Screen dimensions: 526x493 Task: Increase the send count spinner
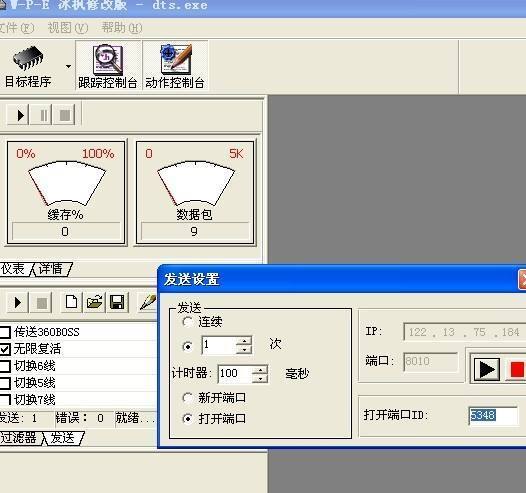(x=244, y=341)
